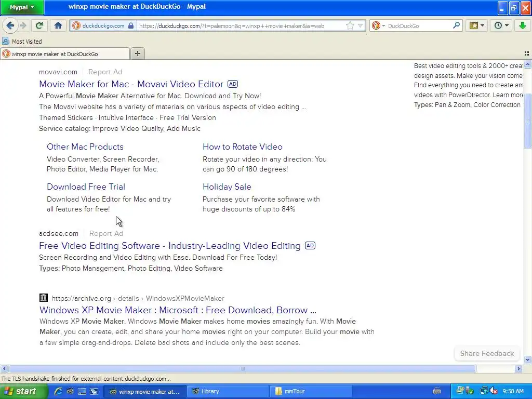Click the vertical scrollbar up arrow
532x399 pixels.
pos(527,64)
